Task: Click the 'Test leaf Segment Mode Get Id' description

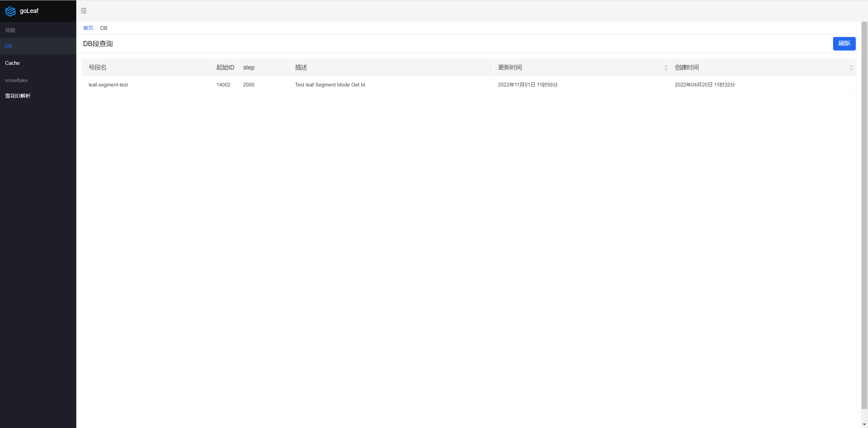Action: point(330,85)
